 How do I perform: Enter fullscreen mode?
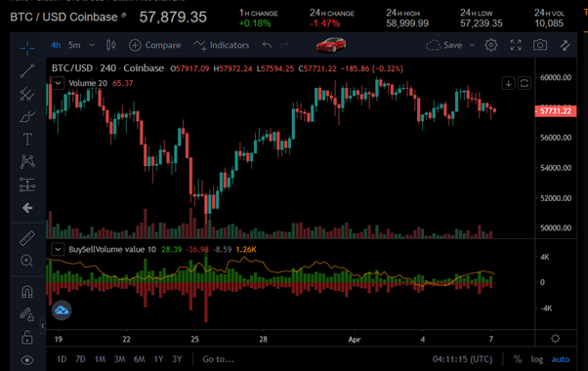(516, 45)
